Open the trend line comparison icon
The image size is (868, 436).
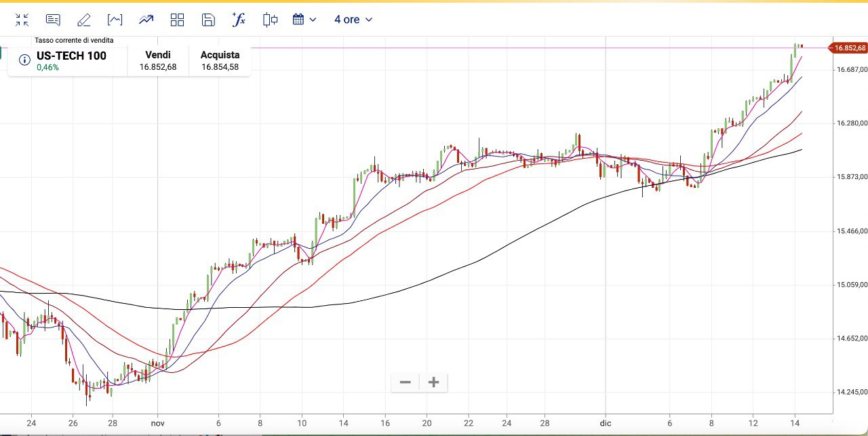[x=146, y=20]
